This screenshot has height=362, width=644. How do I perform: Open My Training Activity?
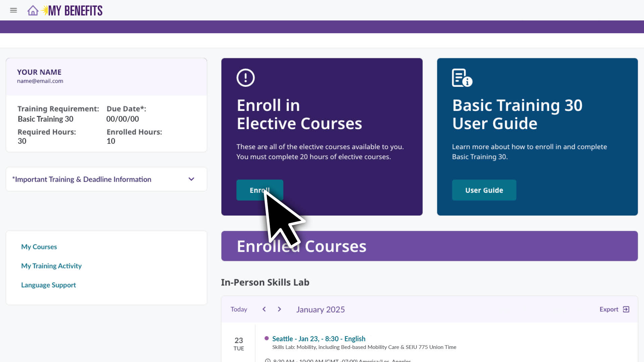51,266
